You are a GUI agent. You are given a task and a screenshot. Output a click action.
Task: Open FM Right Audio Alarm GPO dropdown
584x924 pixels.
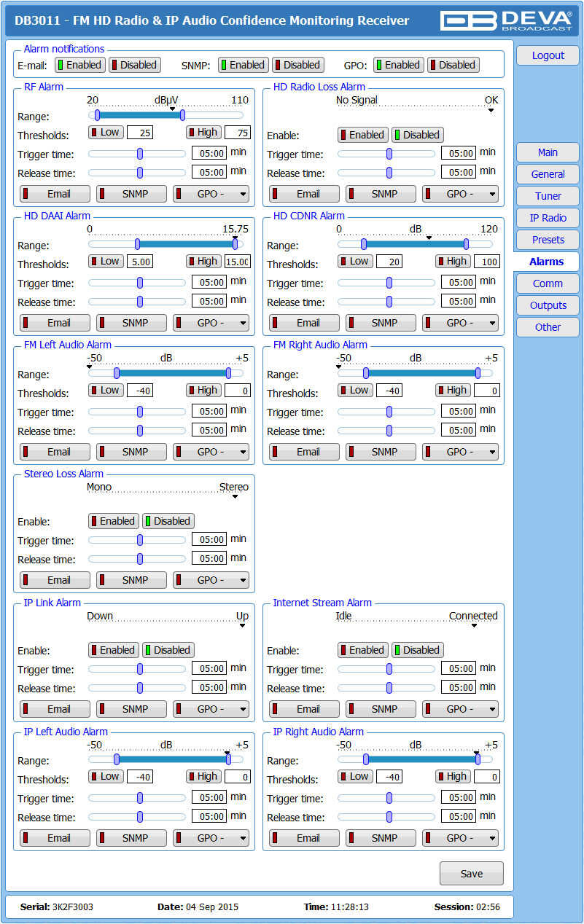(460, 452)
